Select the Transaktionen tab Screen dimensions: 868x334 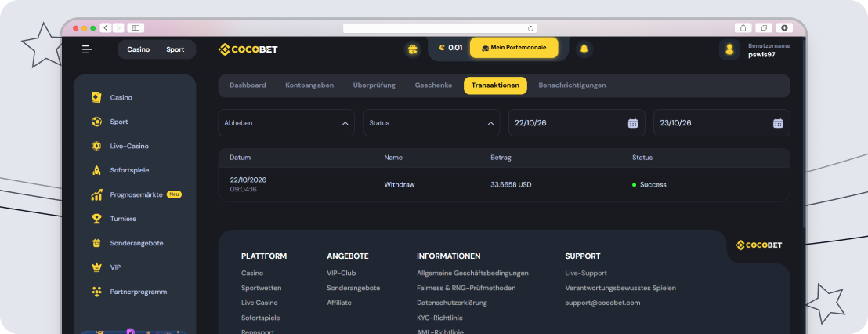tap(495, 85)
